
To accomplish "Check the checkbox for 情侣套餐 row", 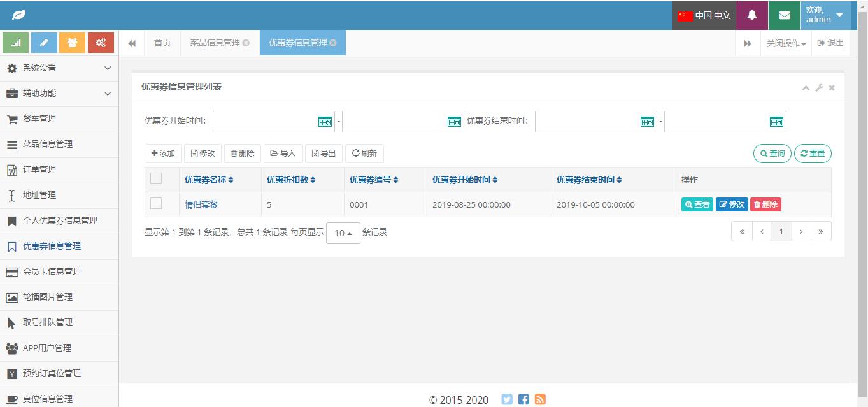I will point(156,204).
